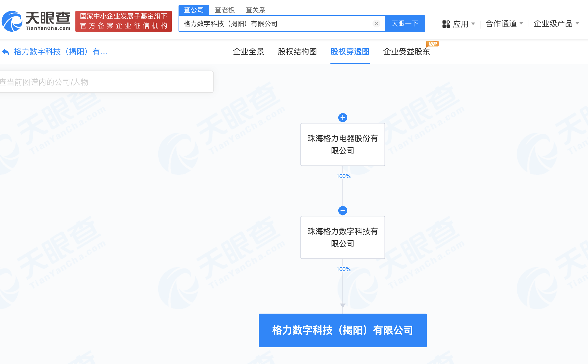Expand node above 珠海格力电器股份有限公司
The image size is (588, 364).
click(342, 118)
